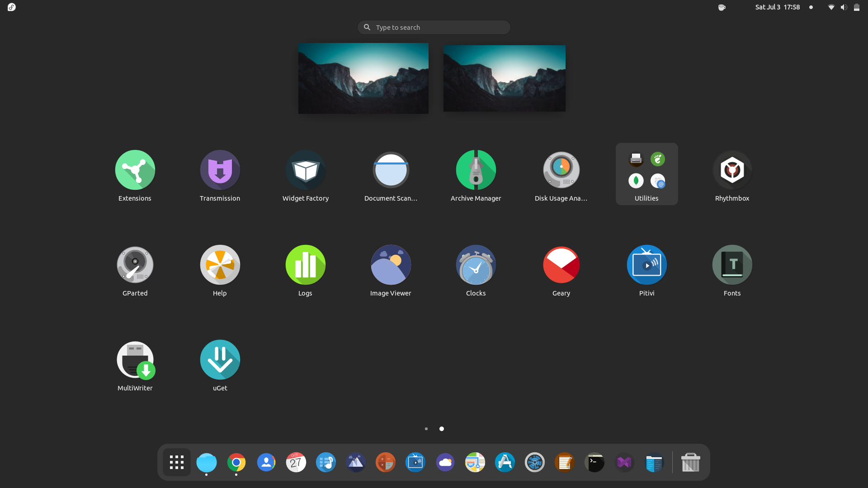
Task: Open the Utilities app folder
Action: tap(646, 174)
